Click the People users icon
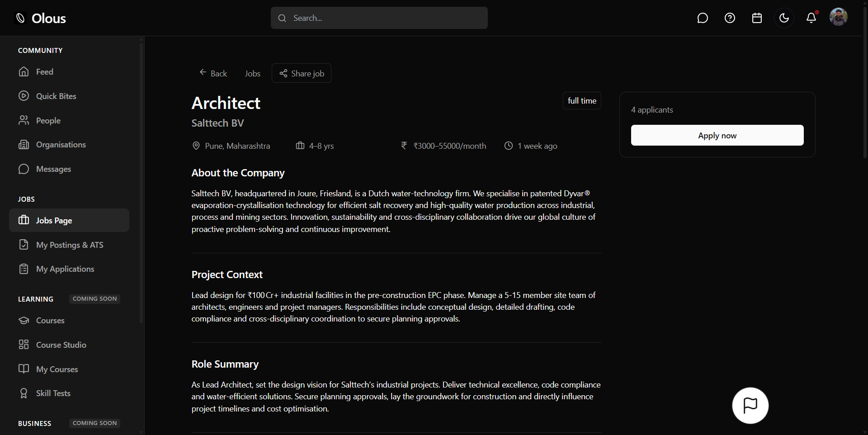Screen dimensions: 868x435 click(x=24, y=120)
